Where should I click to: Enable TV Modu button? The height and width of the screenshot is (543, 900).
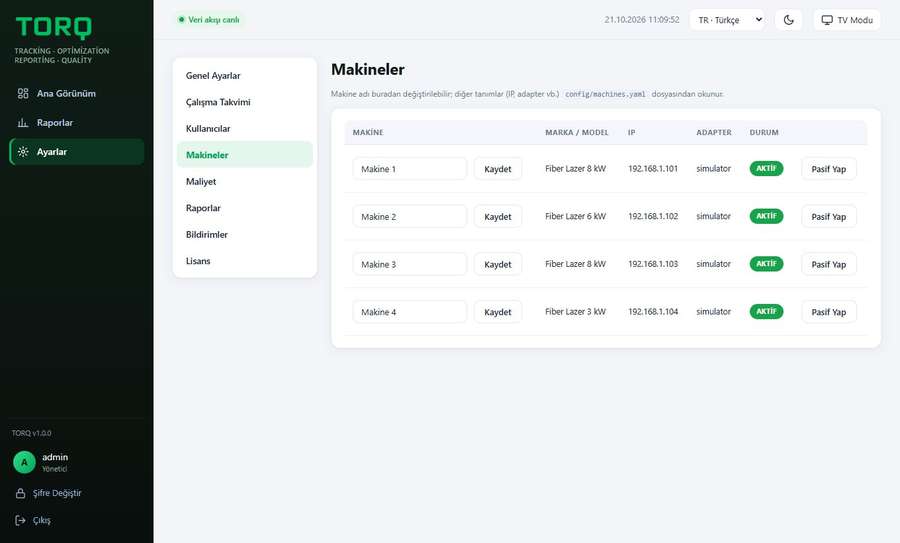point(847,20)
